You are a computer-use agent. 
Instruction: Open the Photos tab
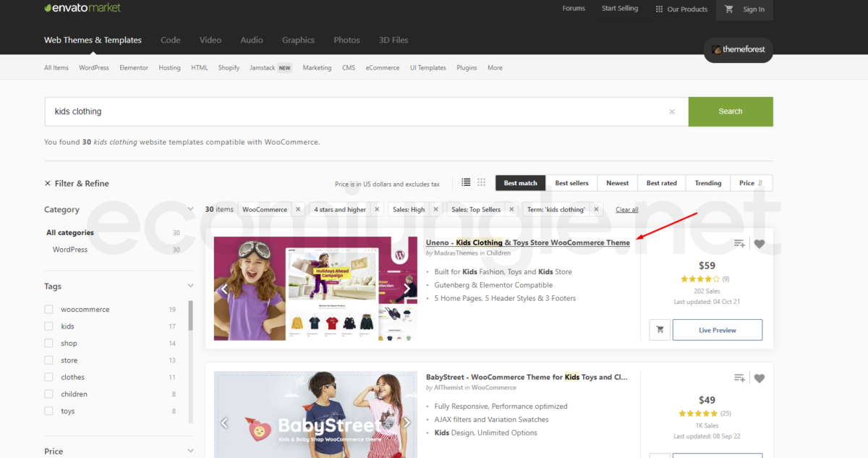pyautogui.click(x=346, y=40)
